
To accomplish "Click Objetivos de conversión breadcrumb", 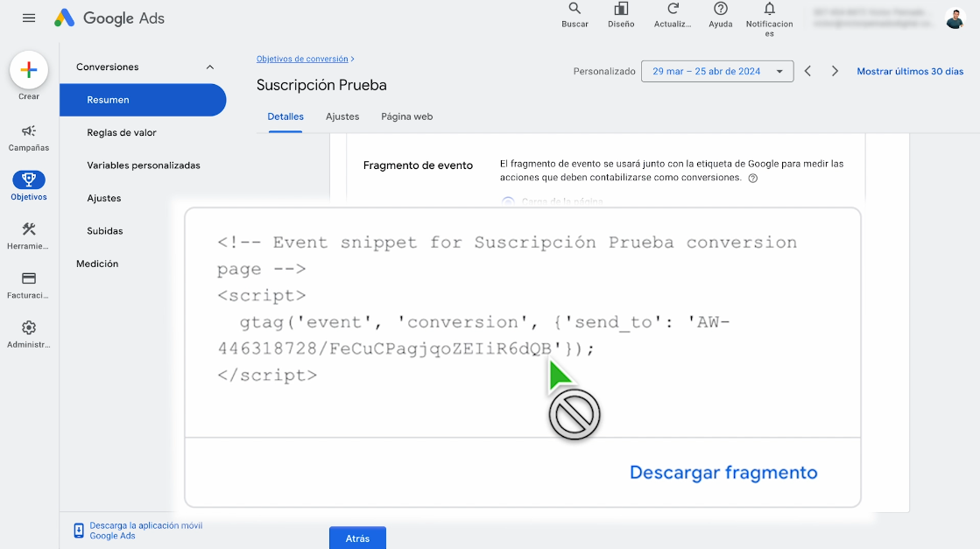I will pos(302,59).
